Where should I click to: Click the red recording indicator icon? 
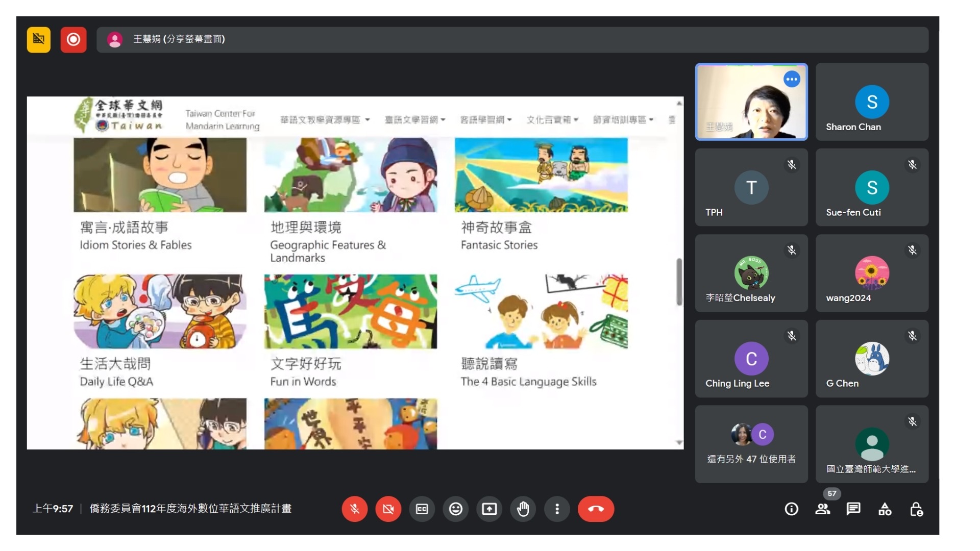pos(73,39)
